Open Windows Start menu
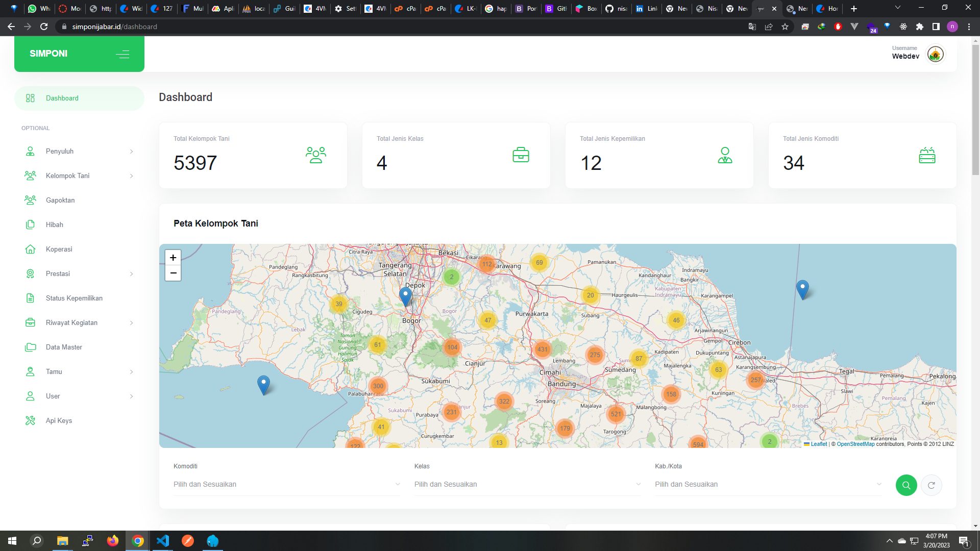This screenshot has width=980, height=551. [x=12, y=541]
